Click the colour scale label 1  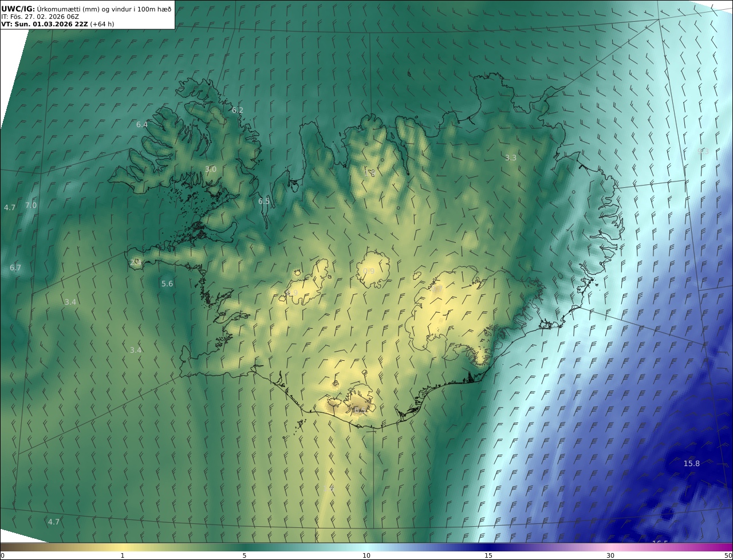pyautogui.click(x=123, y=555)
